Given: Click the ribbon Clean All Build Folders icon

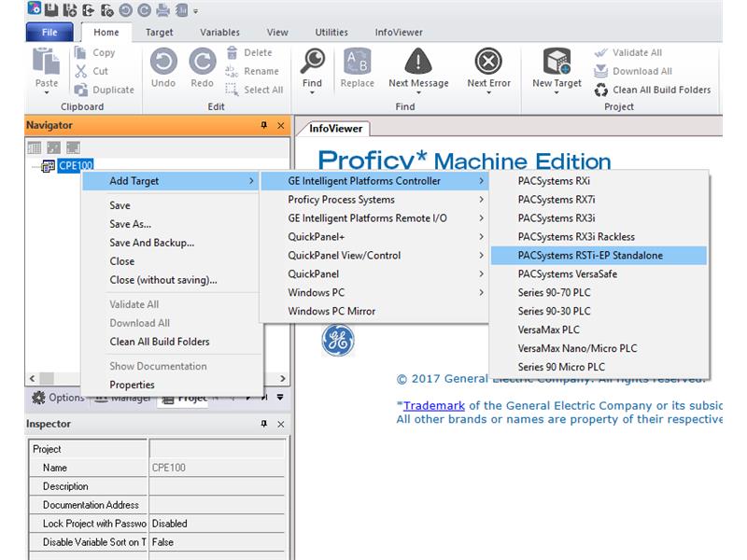Looking at the screenshot, I should pyautogui.click(x=601, y=90).
